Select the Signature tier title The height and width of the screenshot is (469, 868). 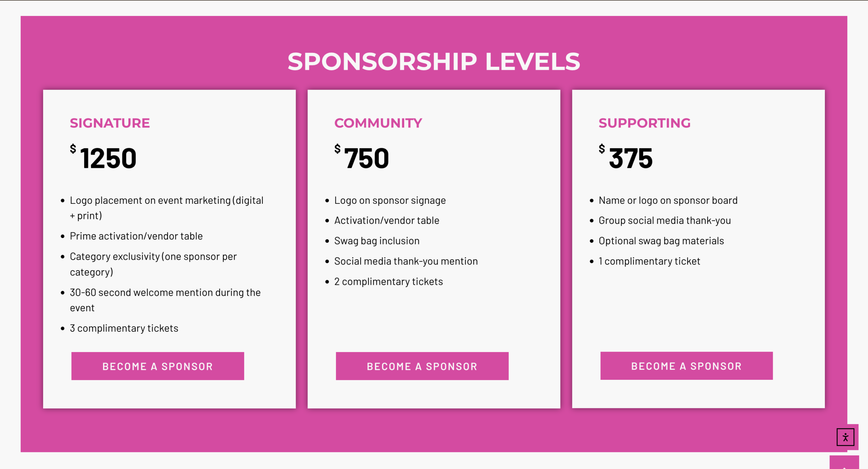point(110,123)
